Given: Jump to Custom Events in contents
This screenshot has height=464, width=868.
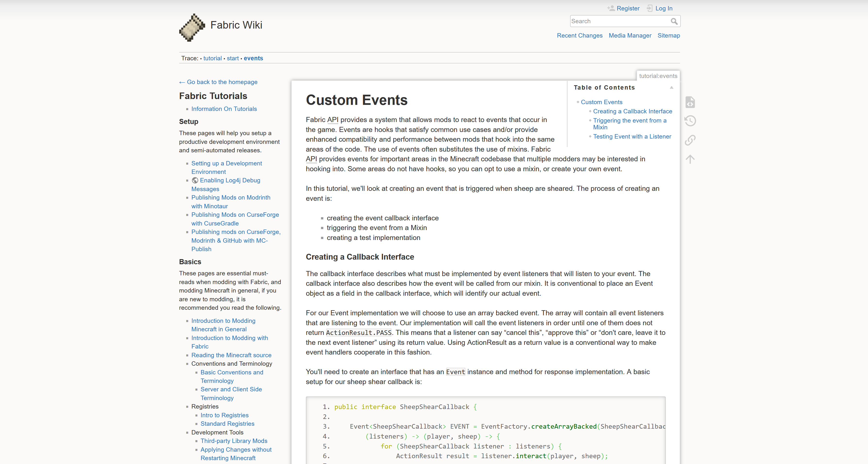Looking at the screenshot, I should pyautogui.click(x=601, y=102).
